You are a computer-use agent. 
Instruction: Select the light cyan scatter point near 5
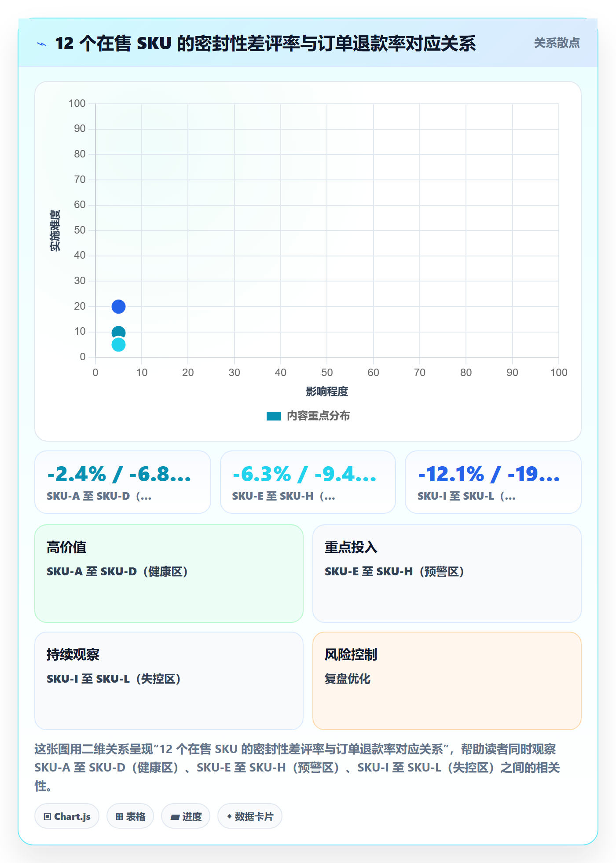click(x=118, y=344)
